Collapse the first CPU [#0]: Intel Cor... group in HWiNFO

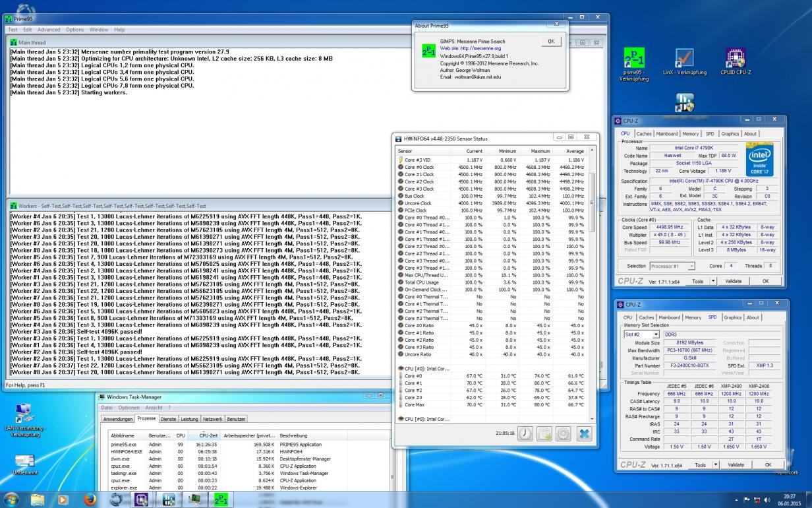pyautogui.click(x=401, y=367)
